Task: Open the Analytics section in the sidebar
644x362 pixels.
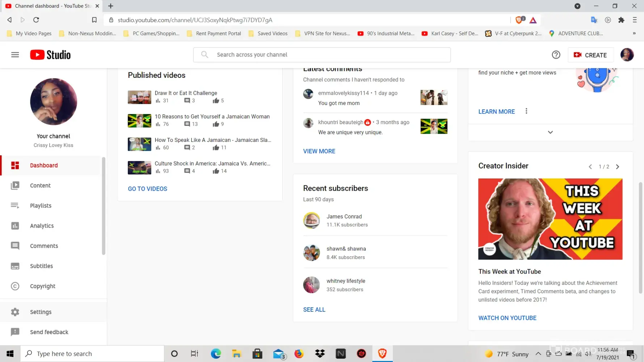Action: [42, 226]
